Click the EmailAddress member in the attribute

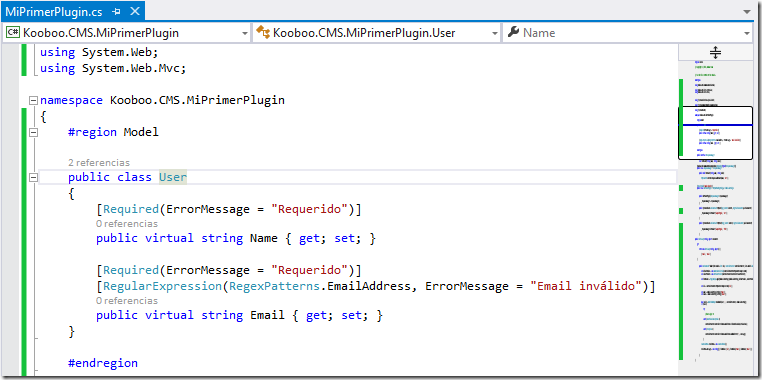point(369,286)
